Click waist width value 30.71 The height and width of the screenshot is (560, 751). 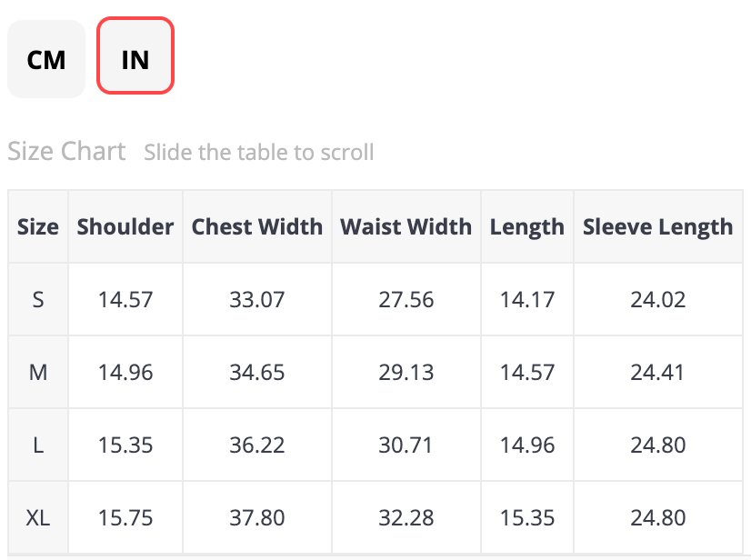[x=406, y=445]
